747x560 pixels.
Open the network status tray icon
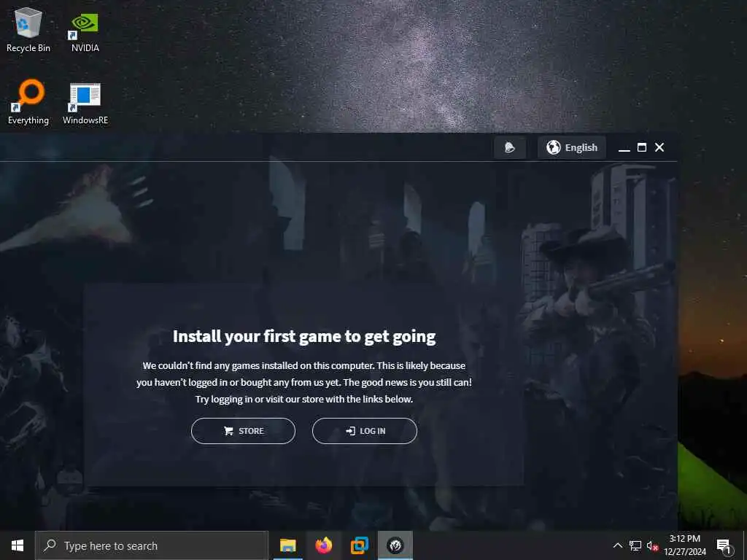[635, 545]
